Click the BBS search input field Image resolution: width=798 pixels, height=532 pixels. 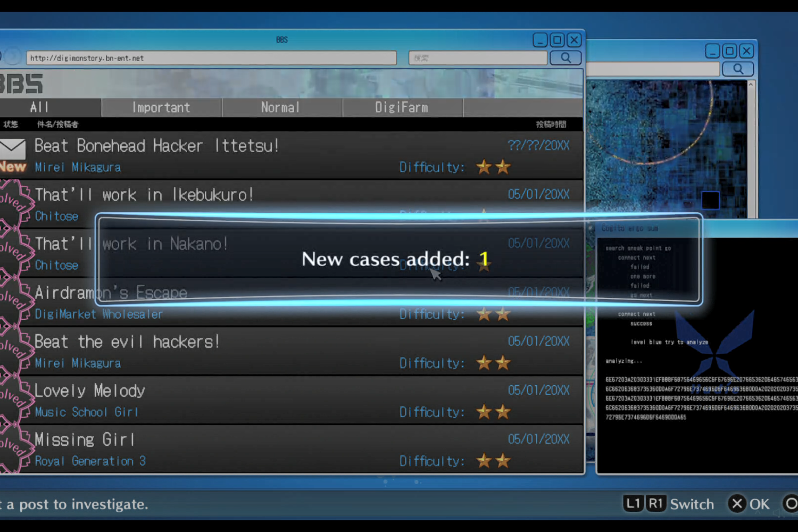pos(477,58)
